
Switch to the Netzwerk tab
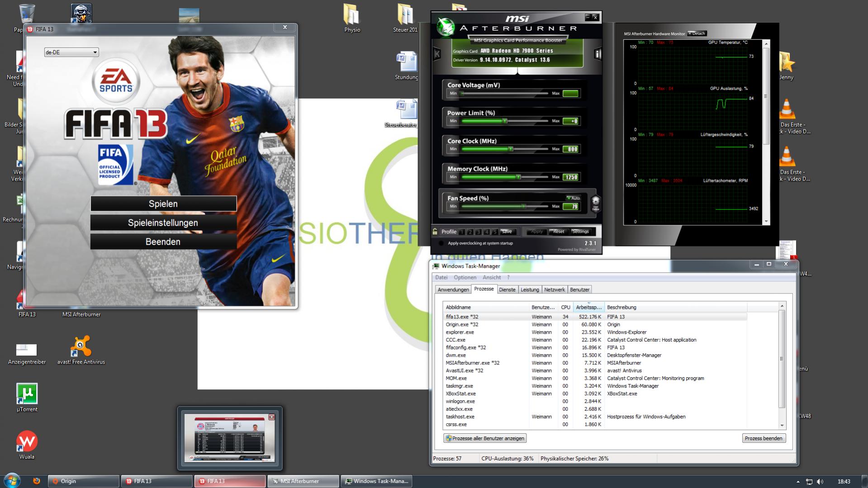point(555,290)
